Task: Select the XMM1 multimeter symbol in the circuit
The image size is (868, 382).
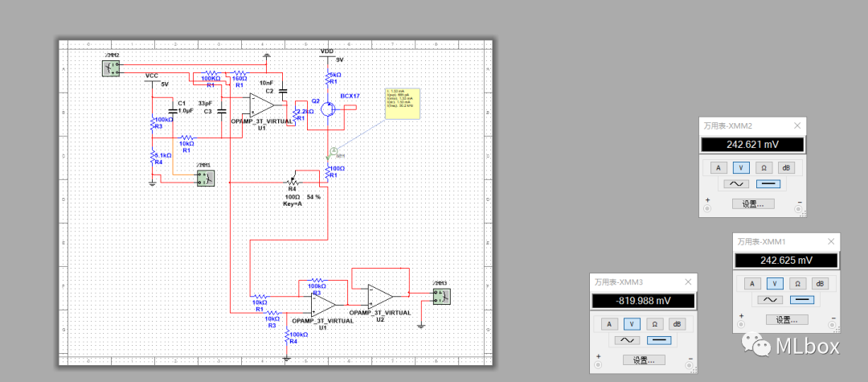Action: click(x=206, y=178)
